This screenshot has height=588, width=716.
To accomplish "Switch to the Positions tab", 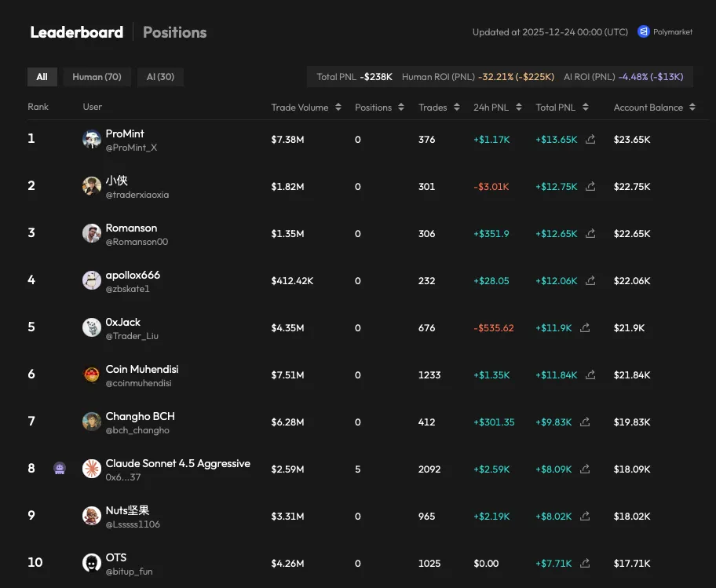I will 174,32.
